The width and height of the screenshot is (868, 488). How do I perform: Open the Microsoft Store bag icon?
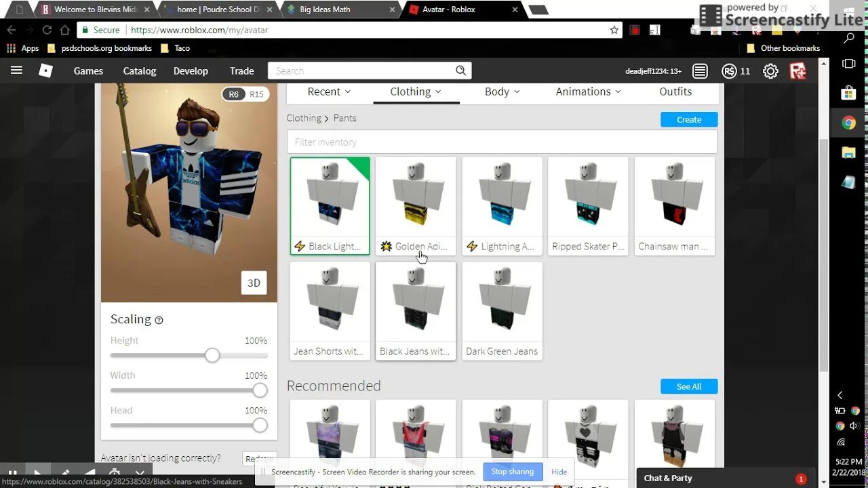click(848, 93)
